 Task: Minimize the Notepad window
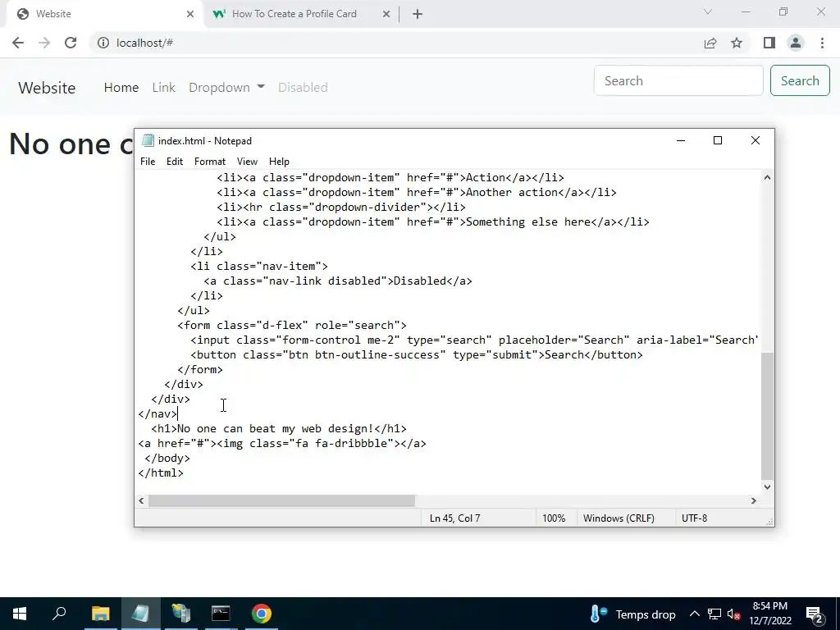(681, 140)
